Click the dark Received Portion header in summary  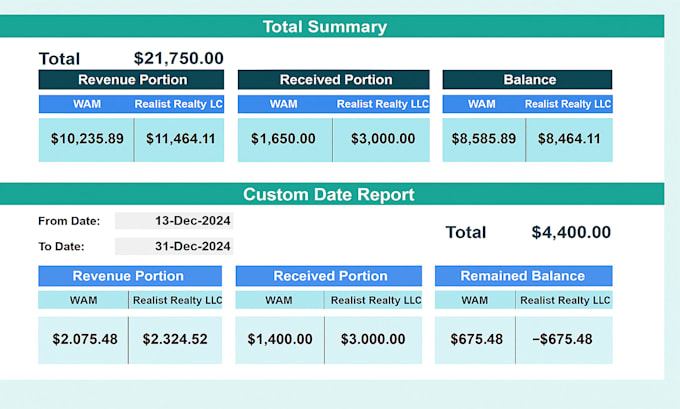point(333,80)
